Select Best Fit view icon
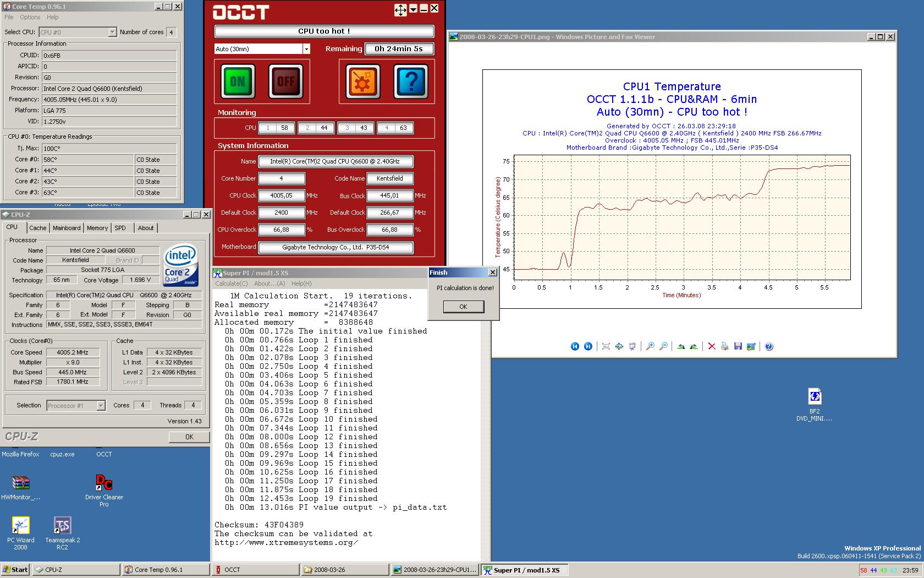The image size is (924, 578). [606, 346]
